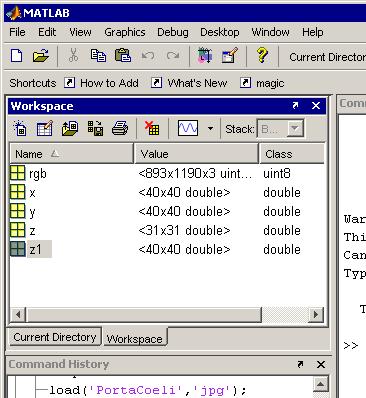Click the yellow Help question mark

[262, 55]
